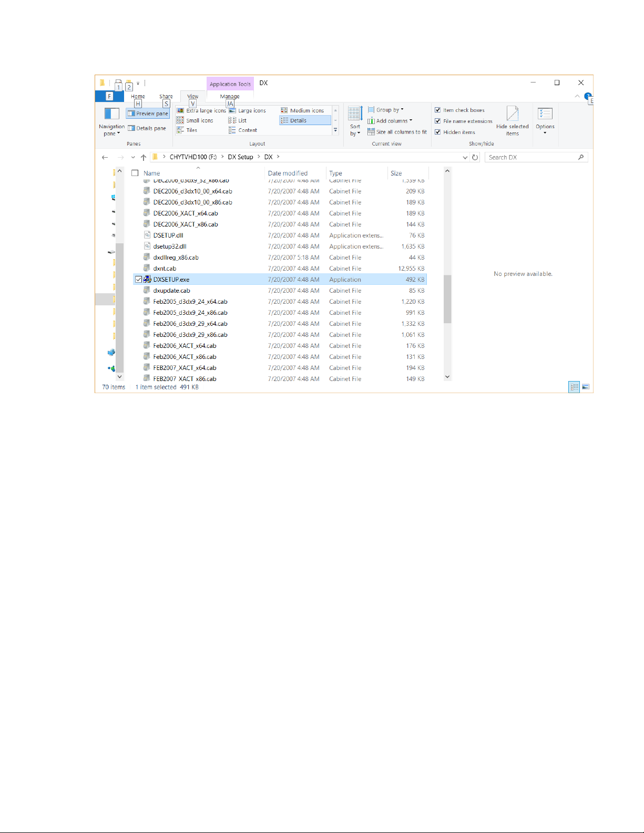Click the Forward navigation arrow
Image resolution: width=644 pixels, height=833 pixels.
(121, 157)
